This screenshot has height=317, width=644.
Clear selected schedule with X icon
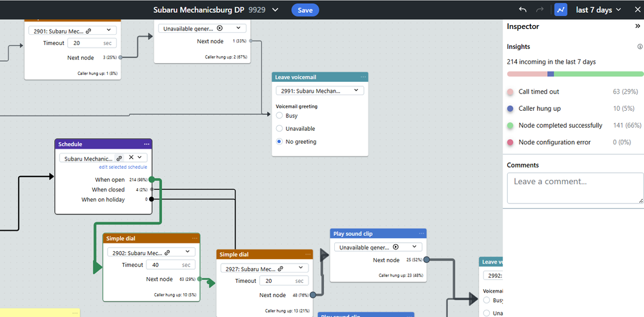[x=131, y=157]
